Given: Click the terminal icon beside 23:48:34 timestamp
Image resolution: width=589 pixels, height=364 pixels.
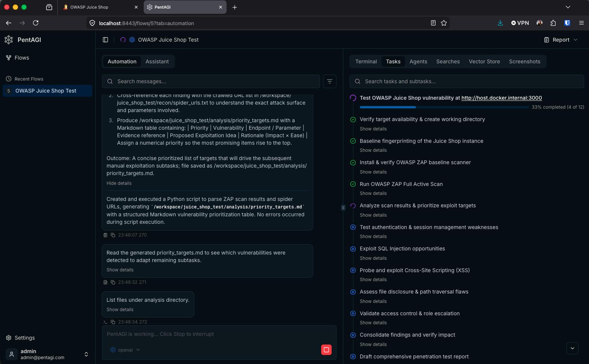Looking at the screenshot, I should tap(105, 322).
